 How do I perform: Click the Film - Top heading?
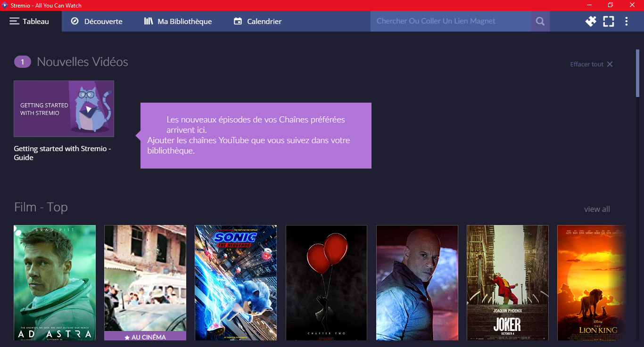41,207
